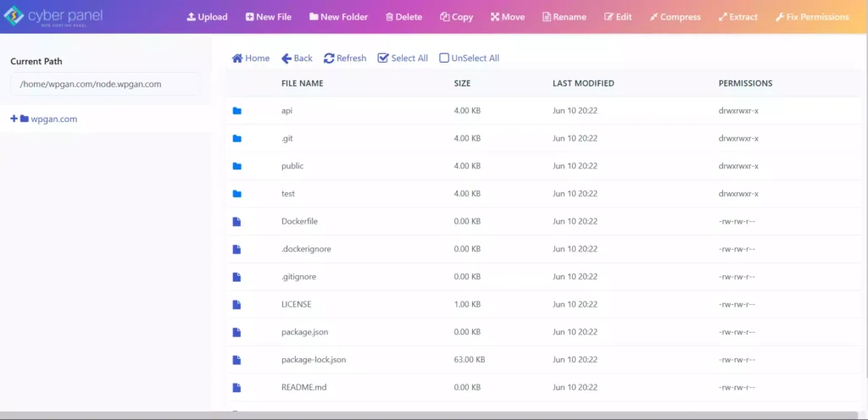Check the Select All option
Viewport: 868px width, 420px height.
click(403, 58)
